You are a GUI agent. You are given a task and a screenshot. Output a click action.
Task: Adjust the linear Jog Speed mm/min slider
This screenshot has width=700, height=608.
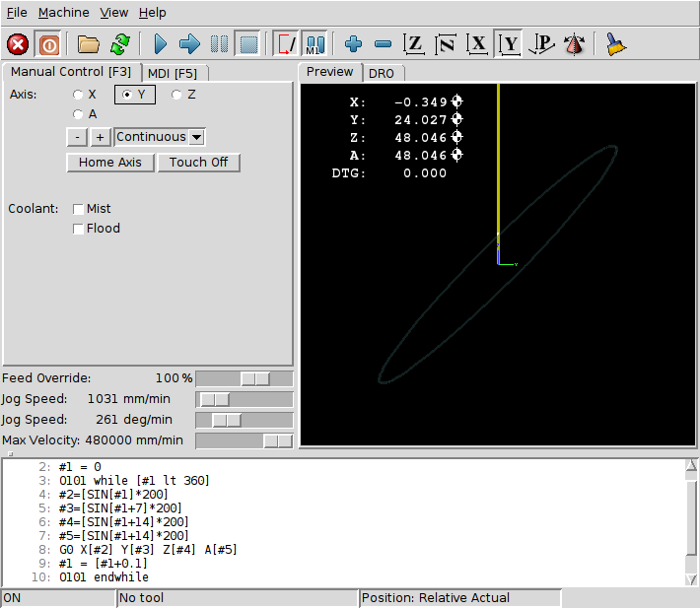pos(245,399)
